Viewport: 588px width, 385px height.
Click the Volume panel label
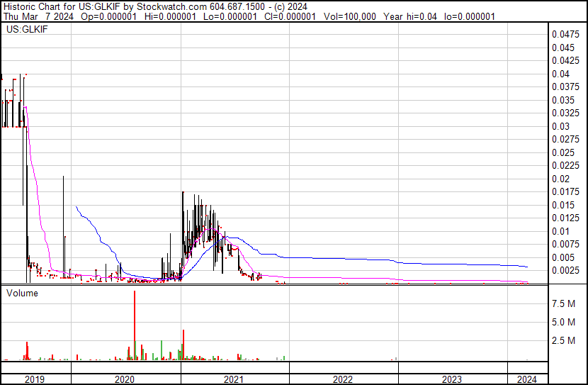[21, 293]
